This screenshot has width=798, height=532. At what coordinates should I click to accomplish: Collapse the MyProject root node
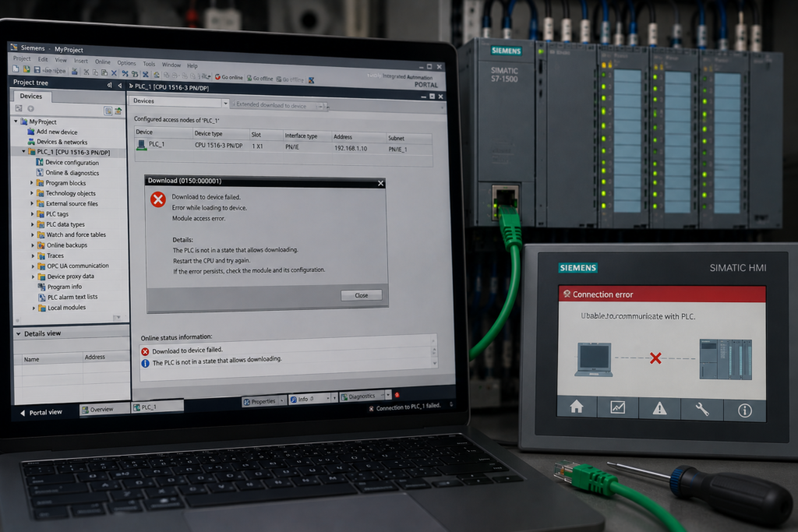(16, 121)
